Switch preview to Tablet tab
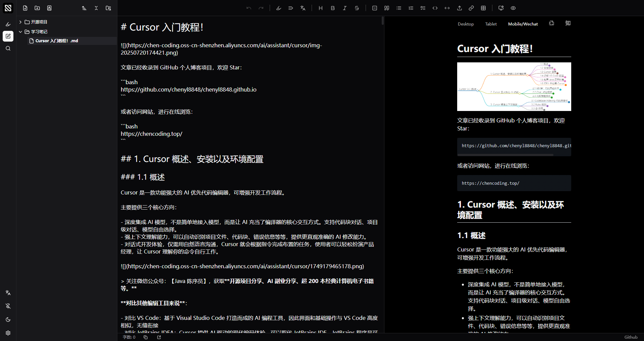This screenshot has height=341, width=644. [491, 24]
